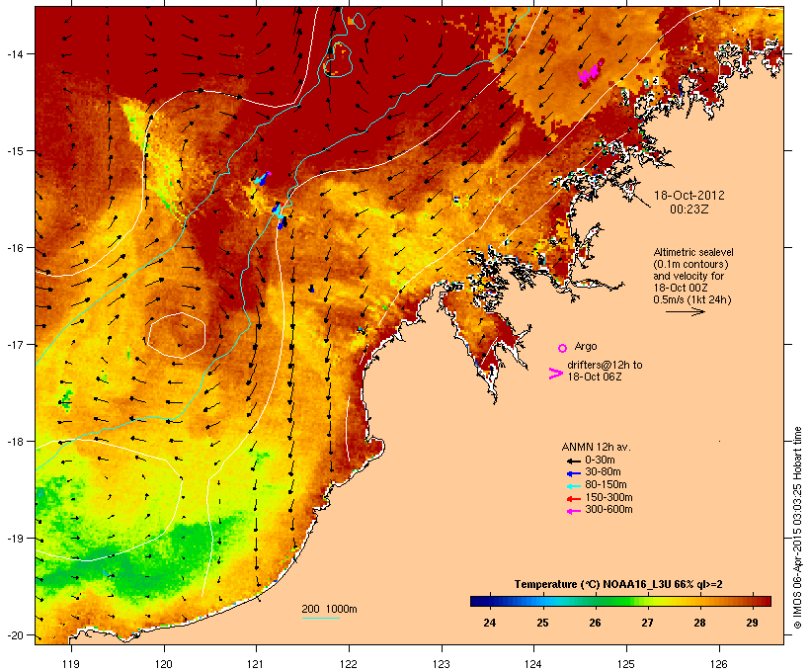Click the cyan closed isobath loop near 14°S
This screenshot has width=810, height=672.
tap(338, 59)
